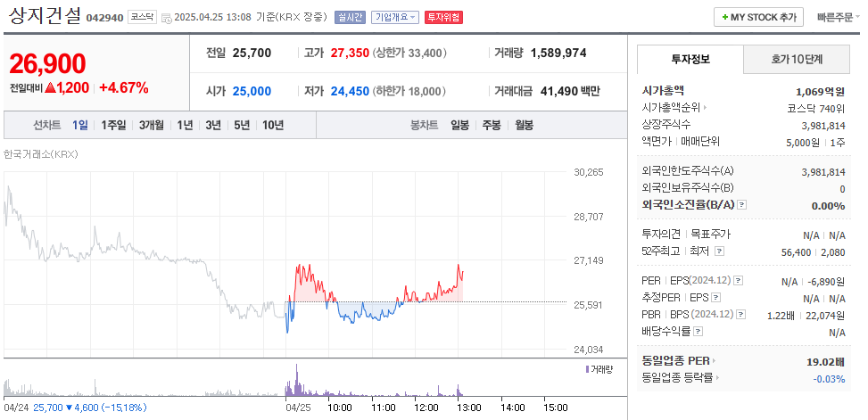Screen dimensions: 868x420
Task: Show the 월봉 candlestick chart
Action: [x=525, y=126]
